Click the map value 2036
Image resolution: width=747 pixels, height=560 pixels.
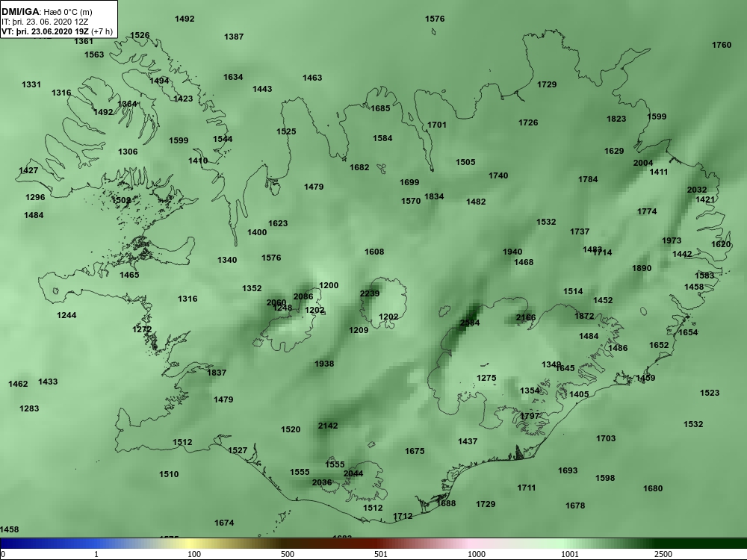click(x=322, y=482)
